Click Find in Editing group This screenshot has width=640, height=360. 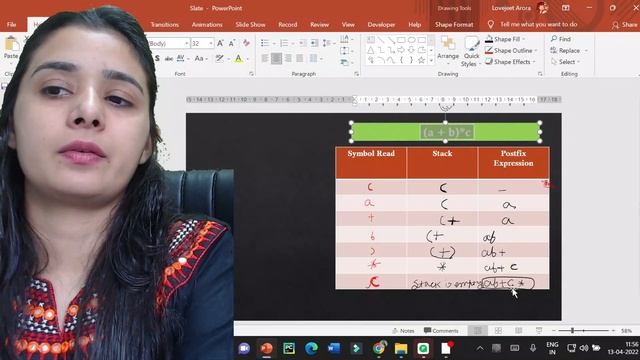tap(560, 39)
